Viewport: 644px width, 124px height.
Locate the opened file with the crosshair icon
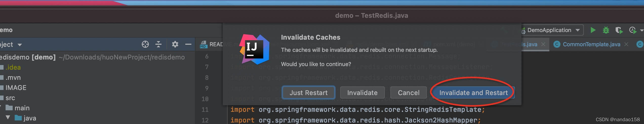145,44
